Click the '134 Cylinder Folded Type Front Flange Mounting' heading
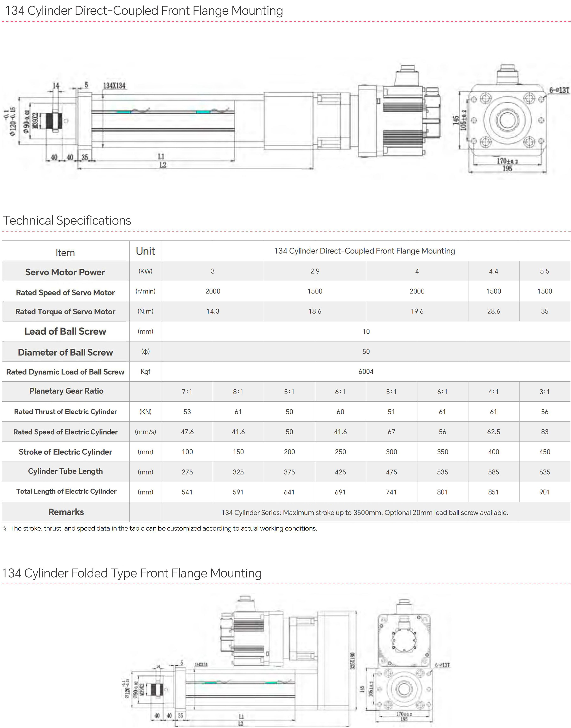The width and height of the screenshot is (571, 728). click(x=132, y=573)
